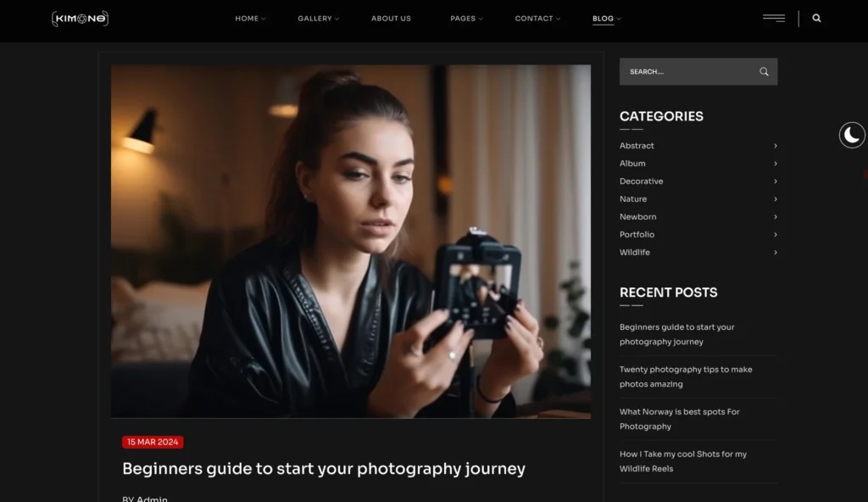Click into the sidebar Search input field
Image resolution: width=868 pixels, height=502 pixels.
click(685, 72)
